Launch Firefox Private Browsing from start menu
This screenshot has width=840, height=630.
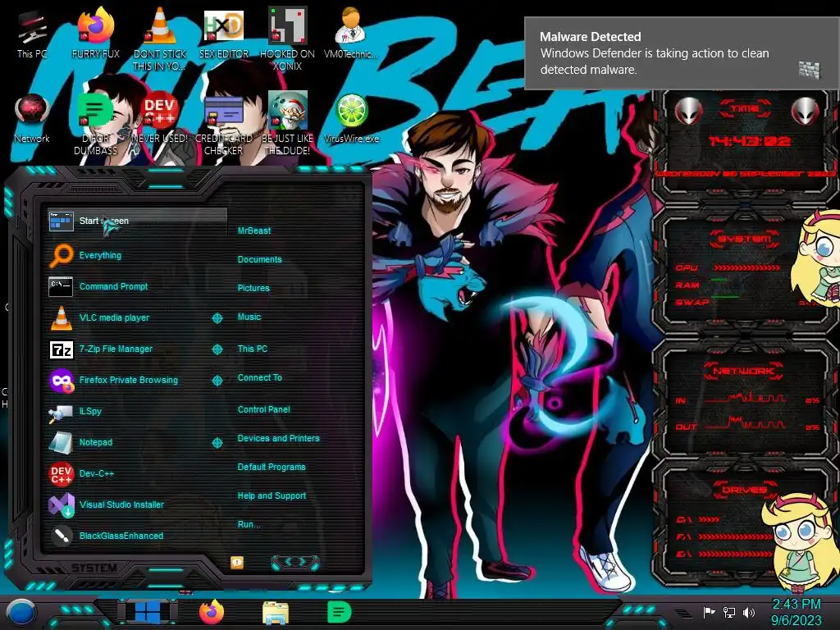click(129, 380)
